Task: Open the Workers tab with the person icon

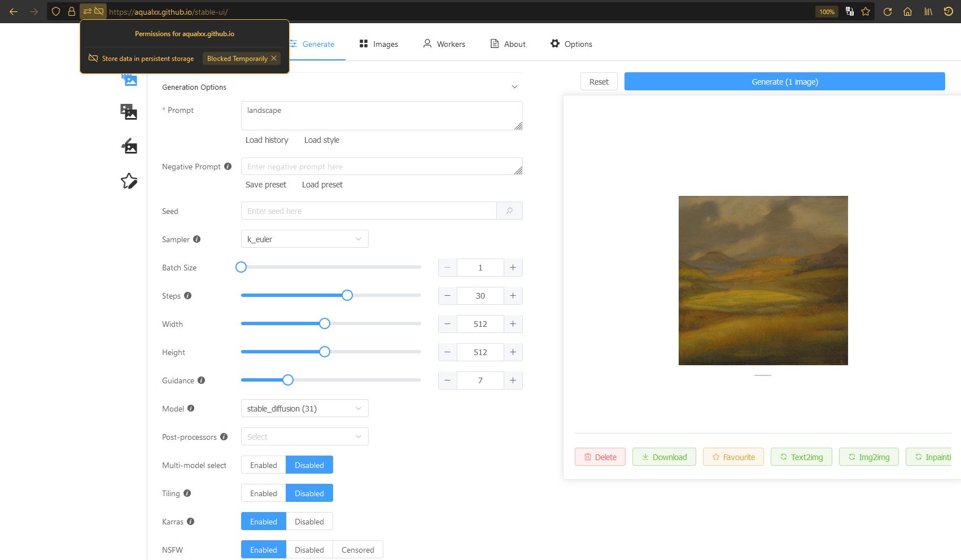Action: [444, 43]
